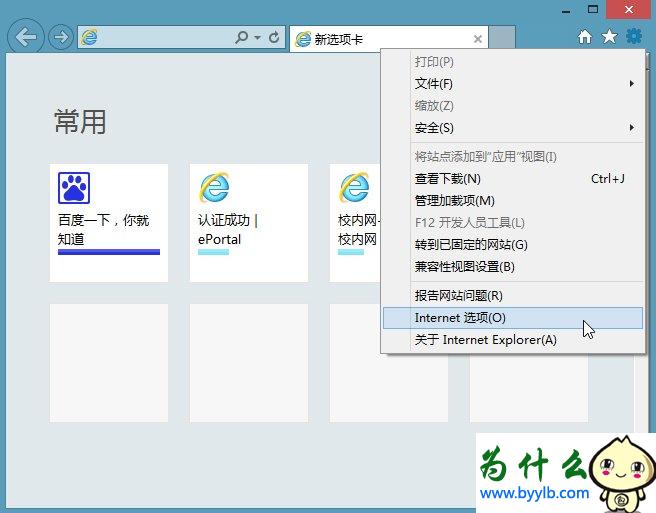Click the browser Forward arrow button

point(61,37)
